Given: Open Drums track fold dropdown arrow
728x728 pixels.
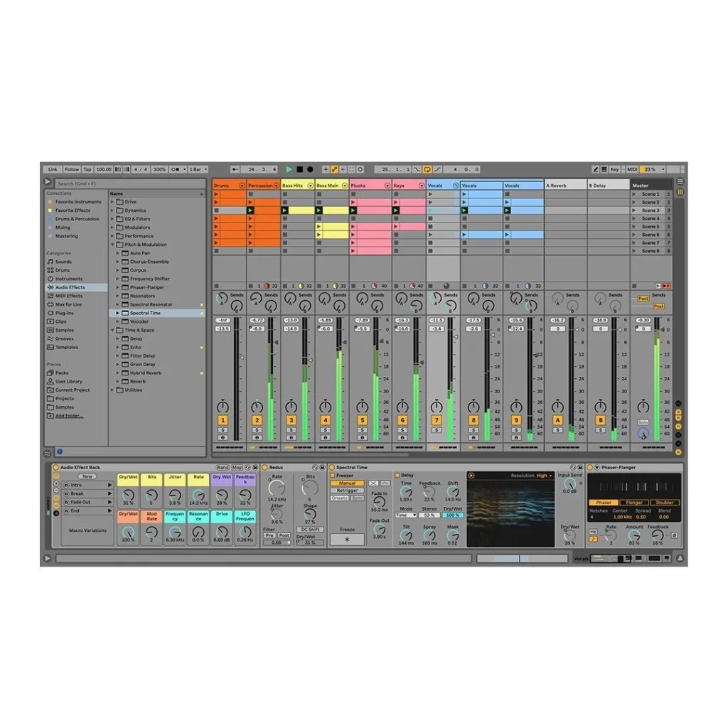Looking at the screenshot, I should (x=242, y=186).
